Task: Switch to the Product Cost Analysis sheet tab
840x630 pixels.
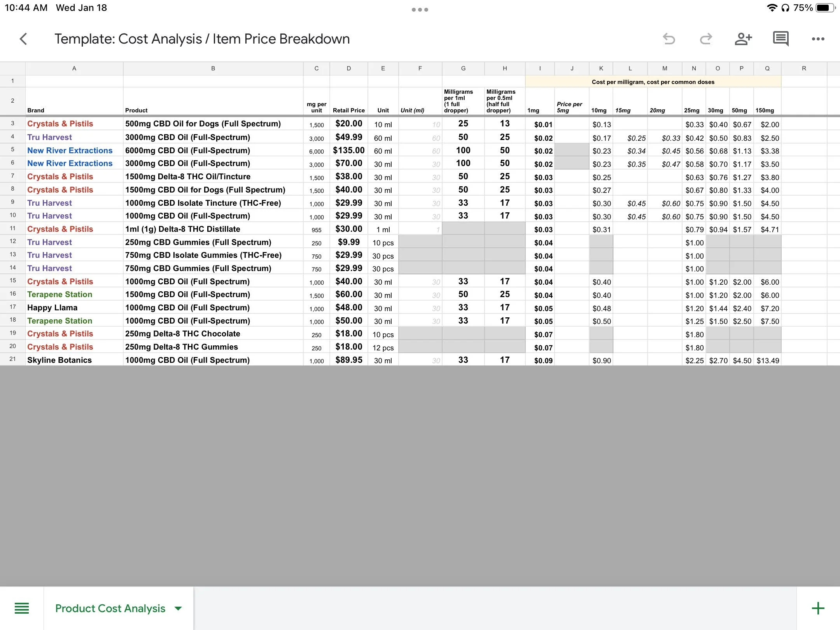Action: click(110, 608)
